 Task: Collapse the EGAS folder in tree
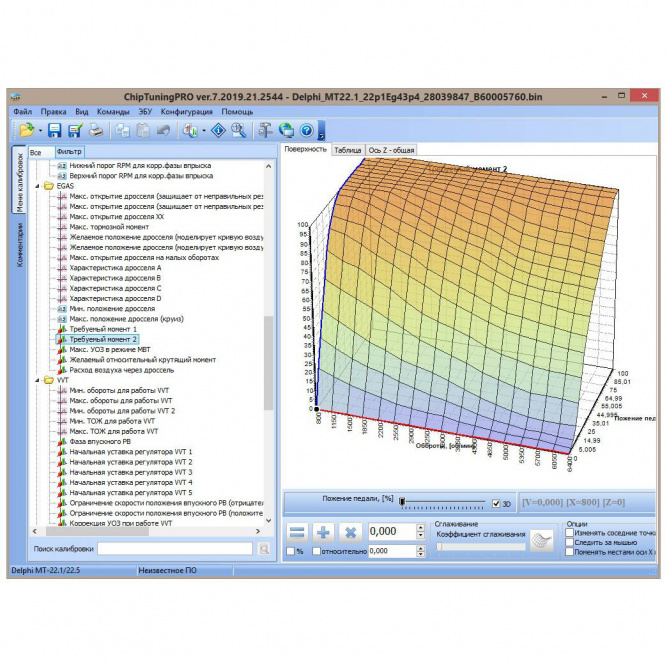tap(37, 186)
